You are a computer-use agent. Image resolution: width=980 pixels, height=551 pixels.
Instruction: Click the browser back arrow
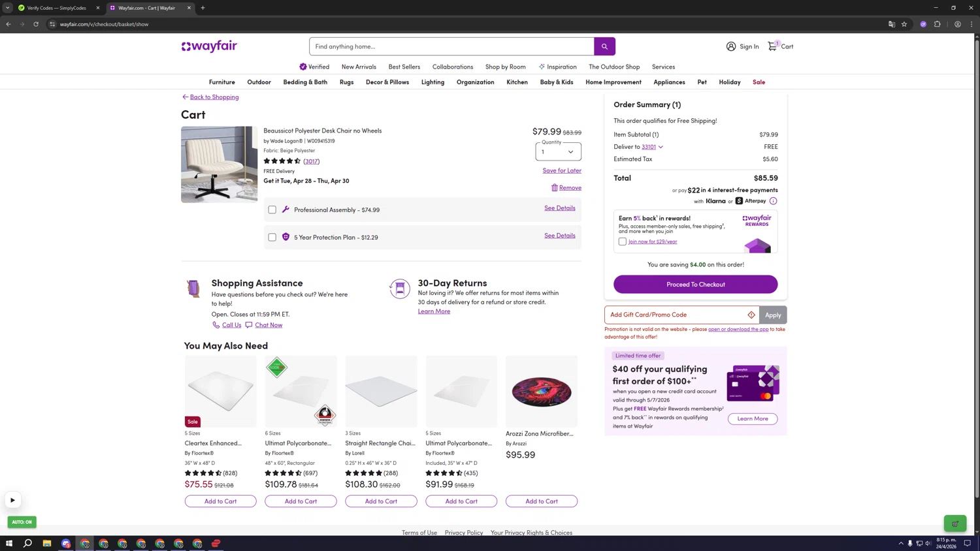click(8, 24)
